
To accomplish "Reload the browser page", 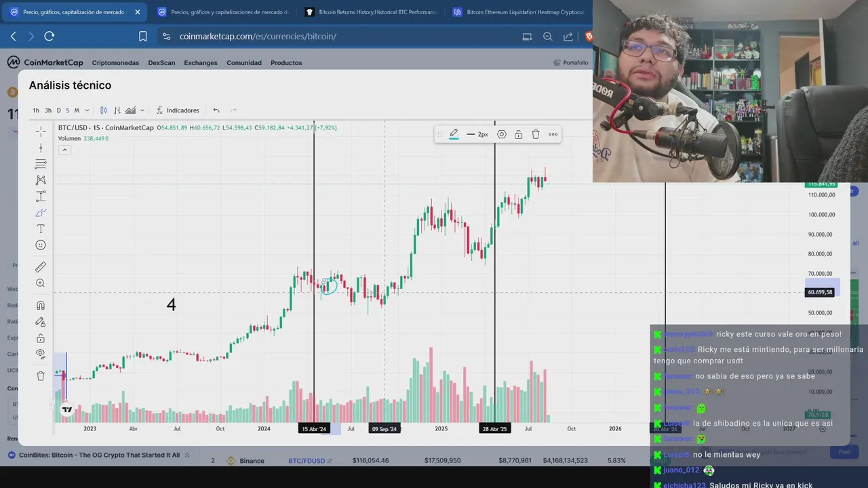I will click(49, 37).
